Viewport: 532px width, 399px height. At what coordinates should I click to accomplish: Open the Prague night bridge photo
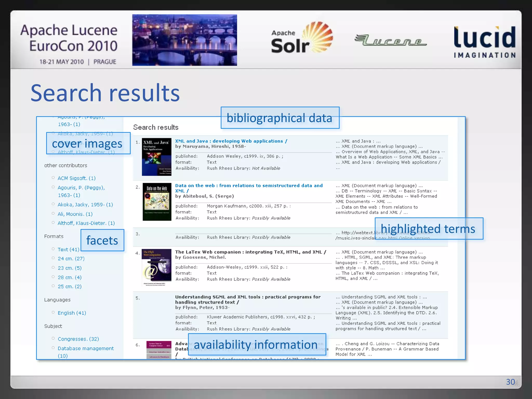[184, 40]
